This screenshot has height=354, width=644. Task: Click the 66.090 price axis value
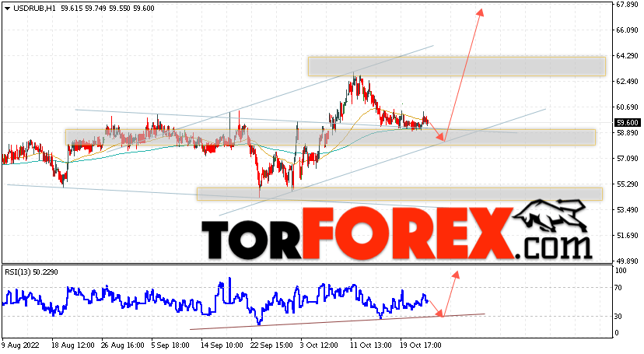coord(627,30)
